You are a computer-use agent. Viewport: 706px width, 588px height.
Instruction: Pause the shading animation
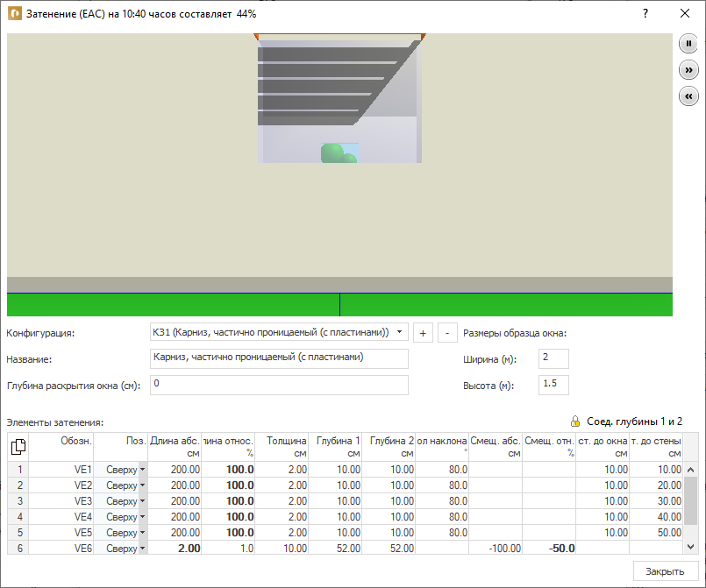(x=688, y=44)
